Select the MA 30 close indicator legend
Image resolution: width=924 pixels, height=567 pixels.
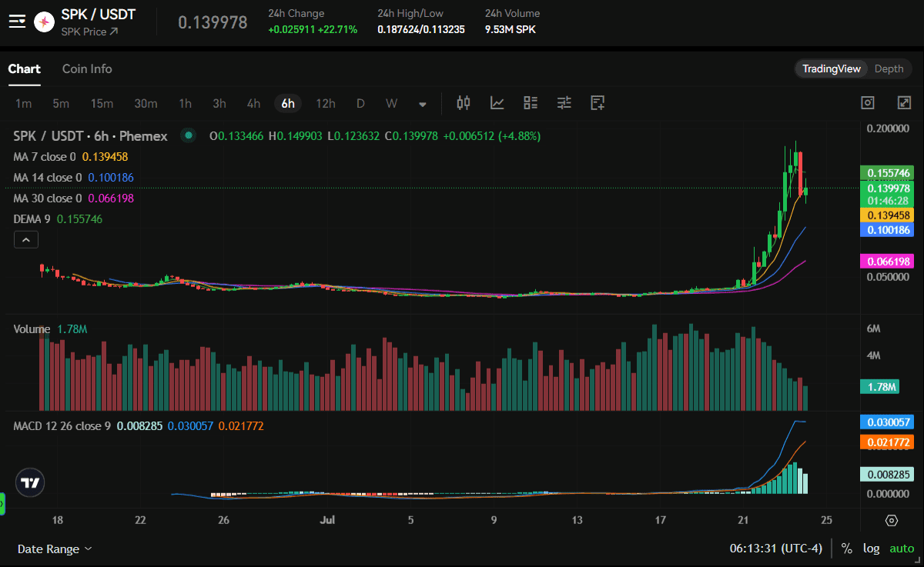[x=74, y=198]
